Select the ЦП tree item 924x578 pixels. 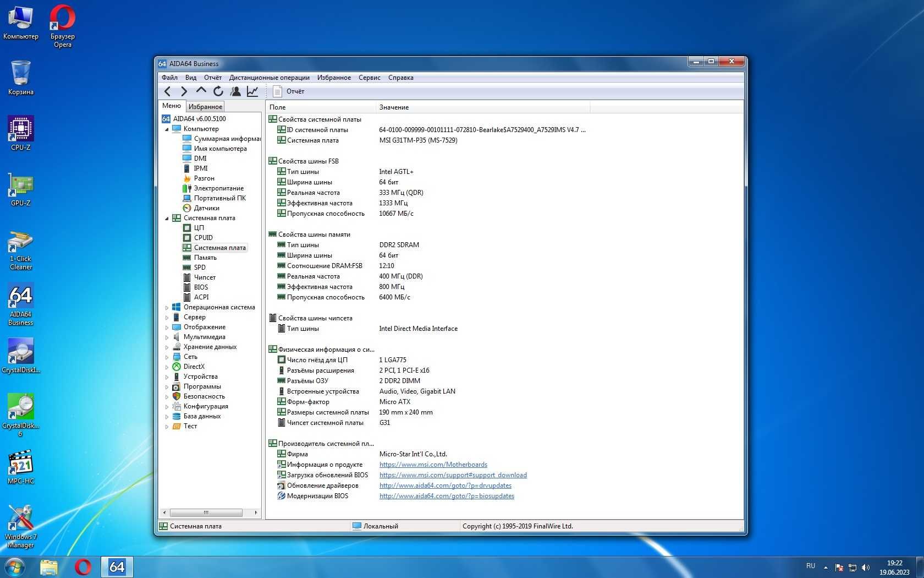click(x=199, y=228)
